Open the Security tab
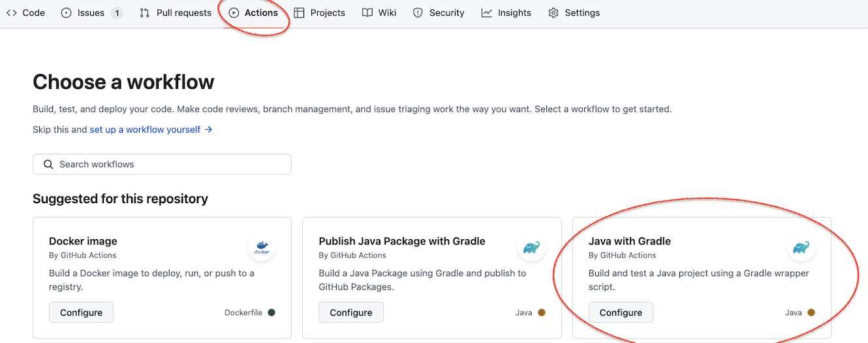 (439, 12)
